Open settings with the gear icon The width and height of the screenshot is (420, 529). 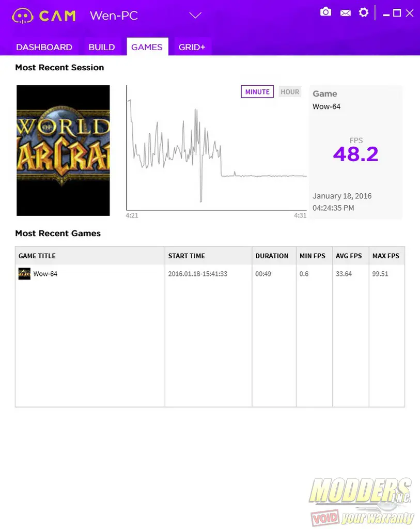click(364, 12)
